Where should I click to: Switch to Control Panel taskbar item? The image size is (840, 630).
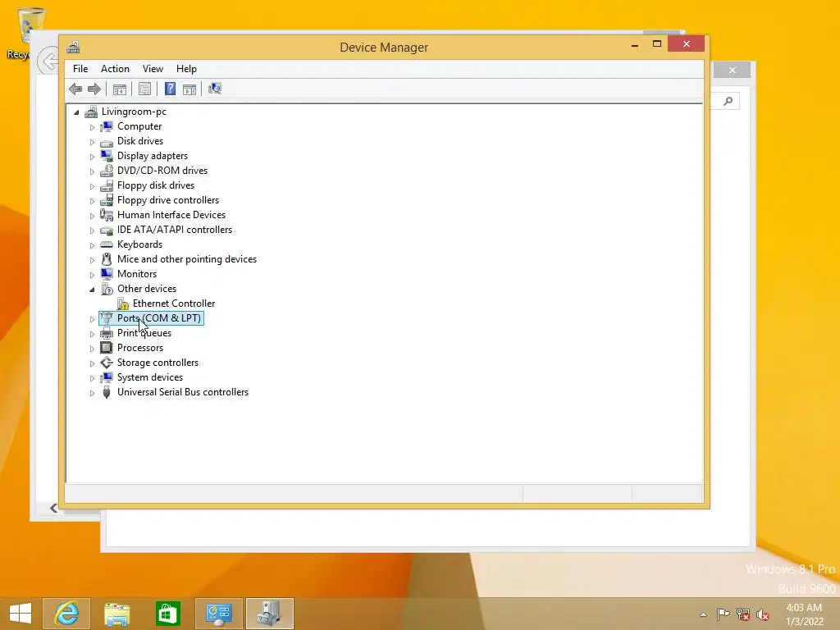tap(218, 614)
